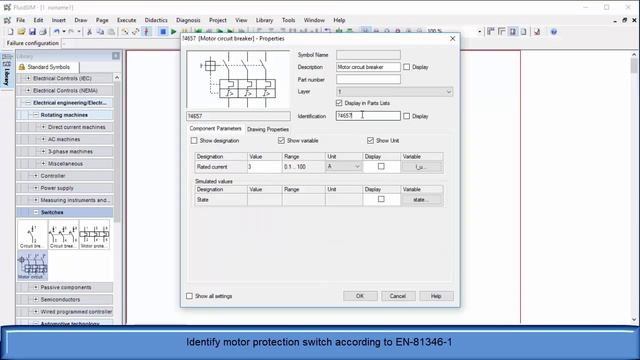This screenshot has height=360, width=640.
Task: Open the Library menu
Action: (264, 20)
